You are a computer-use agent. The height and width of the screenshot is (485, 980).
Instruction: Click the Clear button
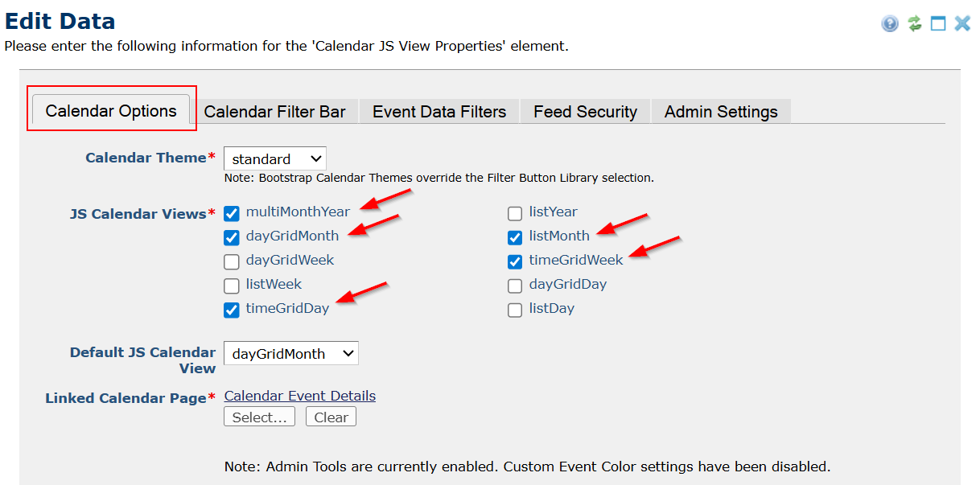(331, 417)
